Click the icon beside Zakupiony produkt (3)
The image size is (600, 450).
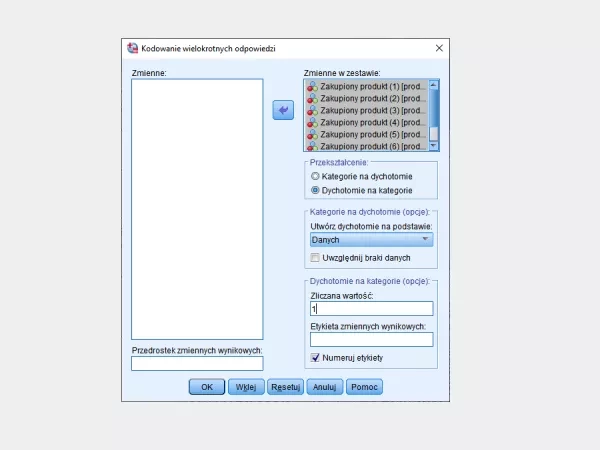(x=312, y=110)
